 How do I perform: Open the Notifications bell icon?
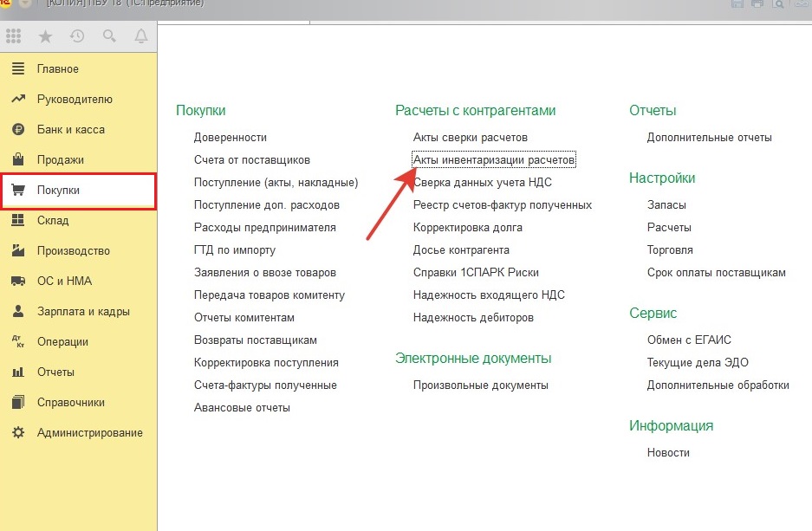(140, 36)
